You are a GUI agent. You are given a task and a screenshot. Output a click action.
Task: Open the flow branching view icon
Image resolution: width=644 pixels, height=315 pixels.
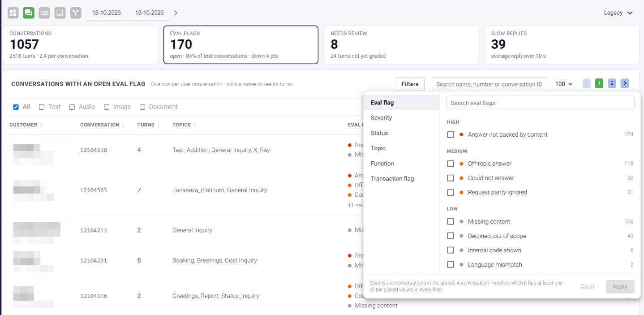[x=76, y=13]
